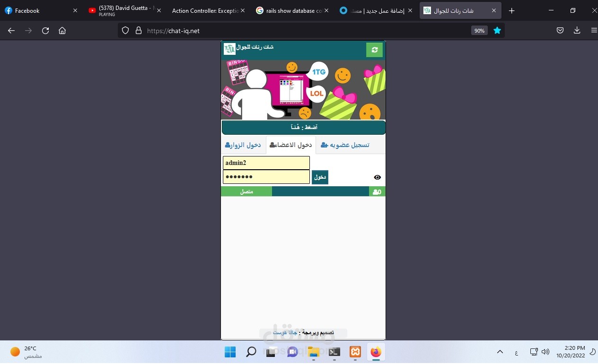Click the bookmark star in the address bar
598x364 pixels.
point(497,30)
